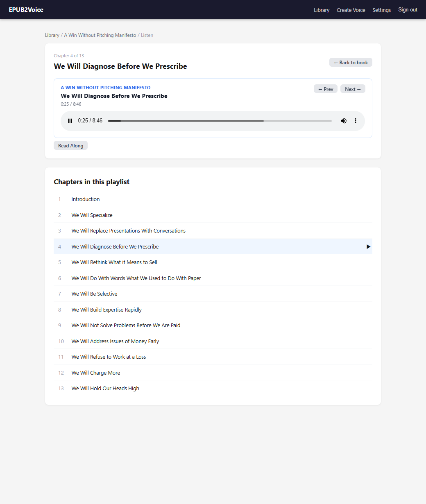The width and height of the screenshot is (426, 504).
Task: Mute the audio with speaker icon
Action: [x=343, y=121]
